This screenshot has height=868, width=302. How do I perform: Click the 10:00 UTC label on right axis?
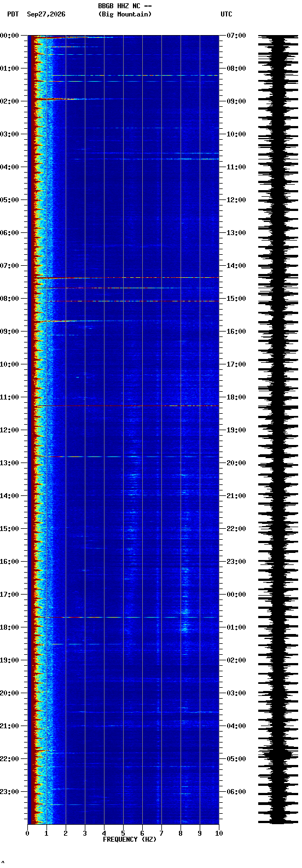236,134
